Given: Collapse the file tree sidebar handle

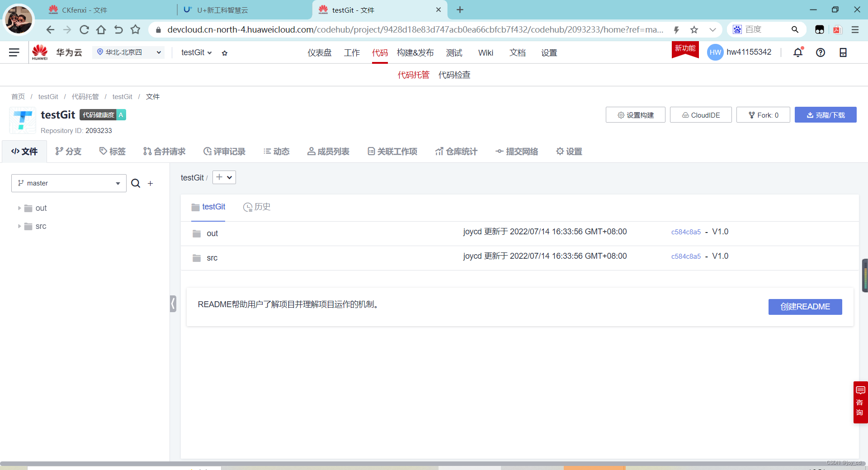Looking at the screenshot, I should [x=173, y=304].
